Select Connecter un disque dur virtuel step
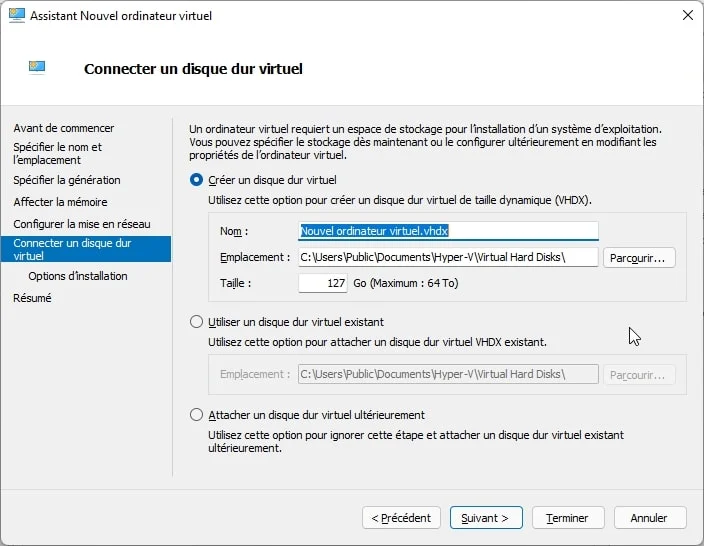Screen dimensions: 704x546 pyautogui.click(x=72, y=249)
